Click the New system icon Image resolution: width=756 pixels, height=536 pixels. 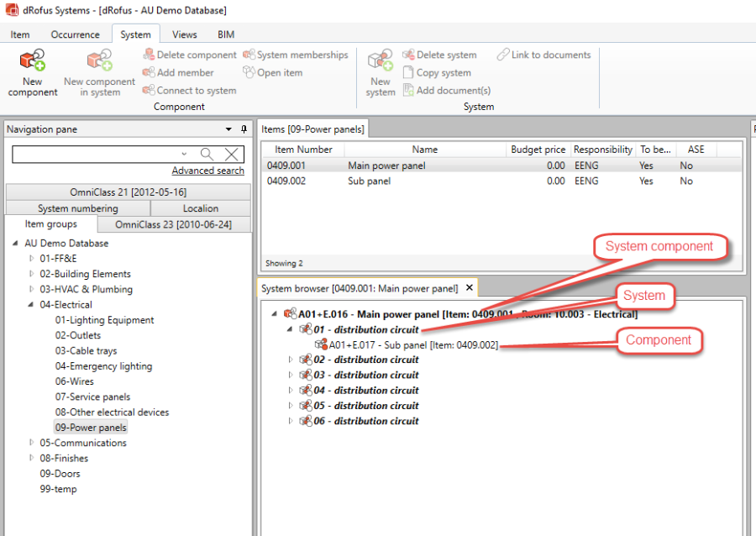(x=381, y=61)
